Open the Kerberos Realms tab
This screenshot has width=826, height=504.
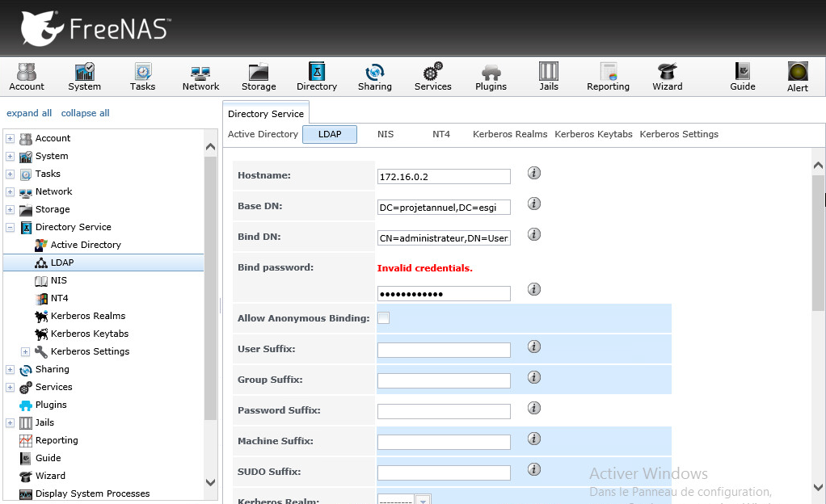510,134
